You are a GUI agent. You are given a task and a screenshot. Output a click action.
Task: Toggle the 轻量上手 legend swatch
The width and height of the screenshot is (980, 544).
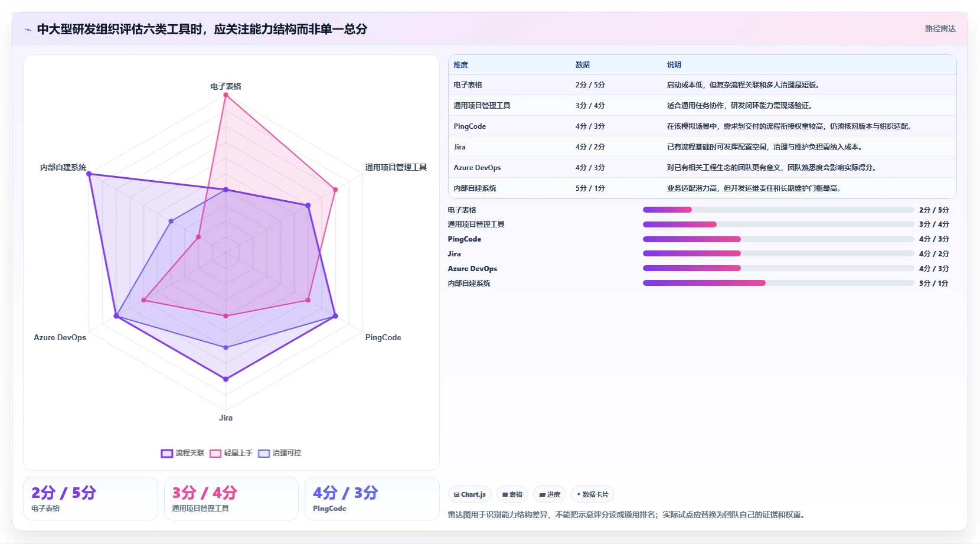[215, 453]
